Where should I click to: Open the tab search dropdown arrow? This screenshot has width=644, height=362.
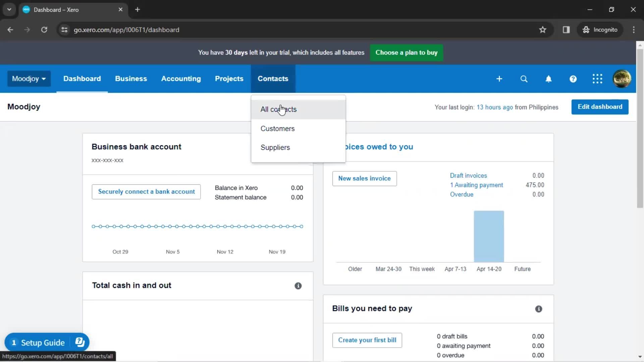tap(9, 10)
